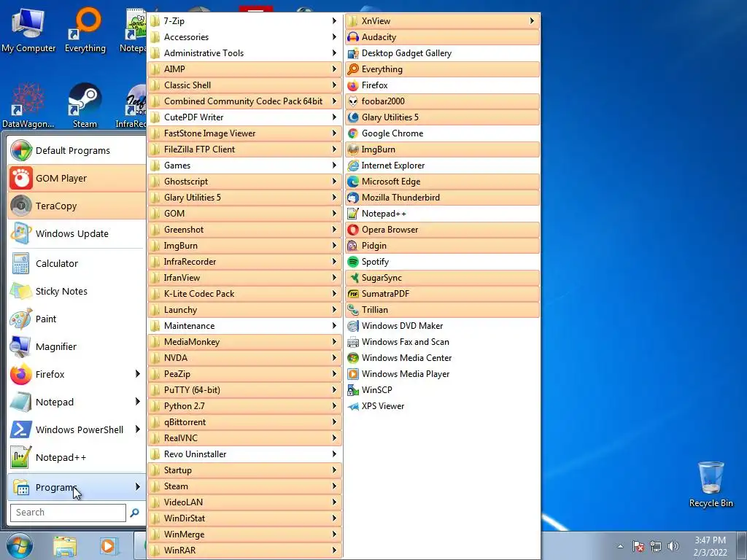
Task: Open the Python 2.7 folder
Action: (x=244, y=405)
